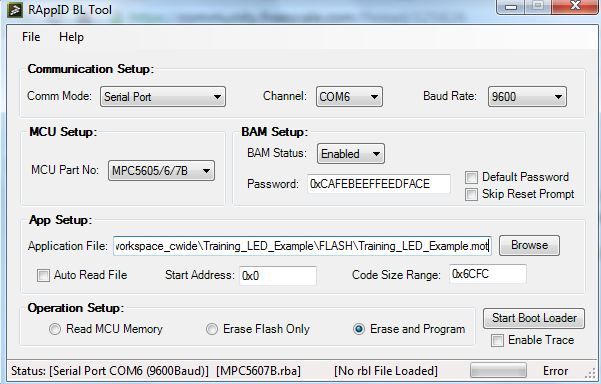The width and height of the screenshot is (601, 384).
Task: Open the Channel dropdown showing COM6
Action: pyautogui.click(x=349, y=97)
